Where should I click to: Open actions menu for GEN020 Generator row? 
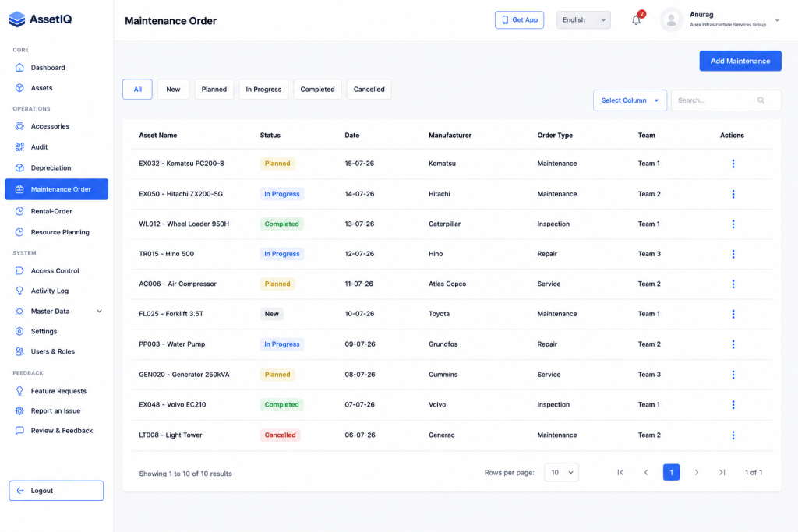733,375
